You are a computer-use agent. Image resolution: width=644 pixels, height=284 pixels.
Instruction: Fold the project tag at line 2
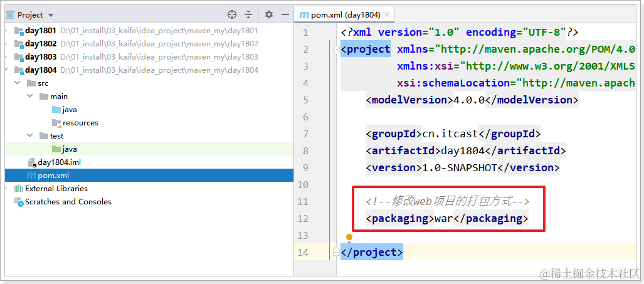[335, 50]
